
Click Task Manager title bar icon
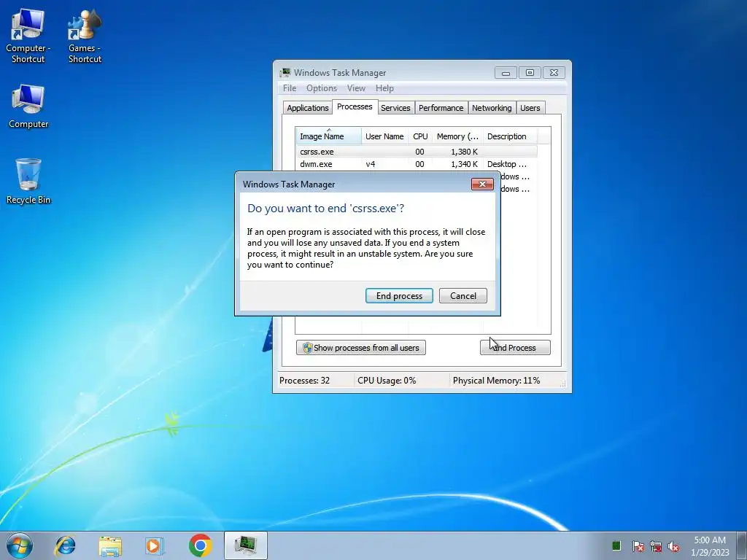[x=285, y=72]
